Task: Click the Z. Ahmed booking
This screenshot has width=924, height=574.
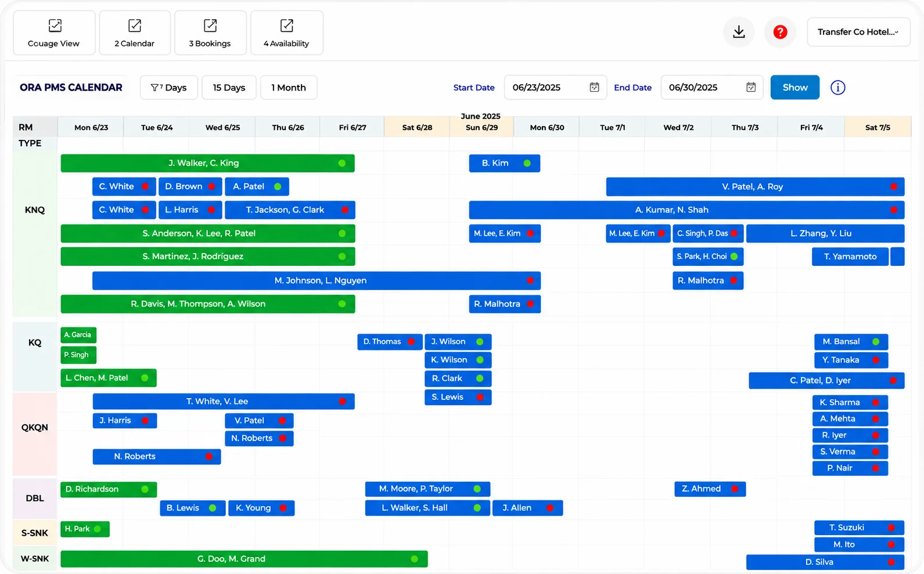Action: coord(710,489)
